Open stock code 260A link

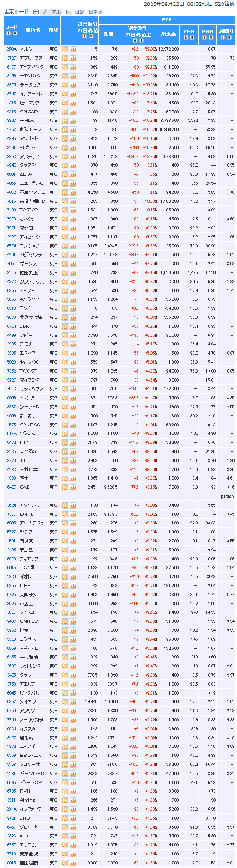11,49
